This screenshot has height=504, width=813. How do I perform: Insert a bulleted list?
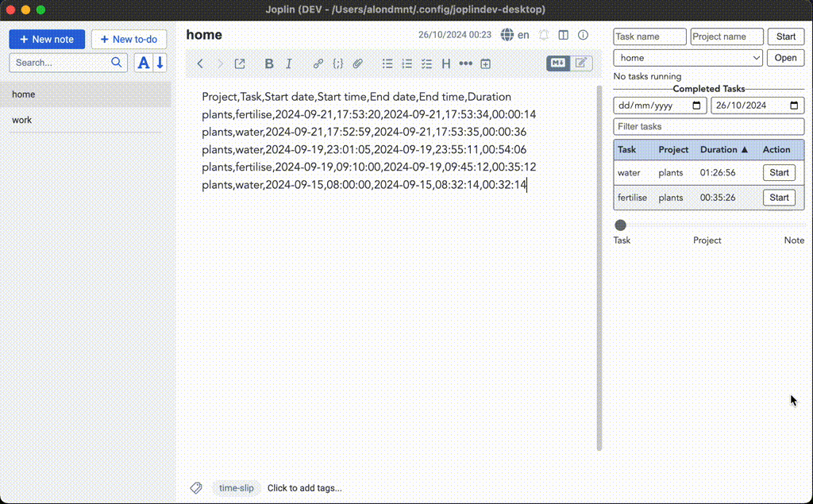click(387, 63)
